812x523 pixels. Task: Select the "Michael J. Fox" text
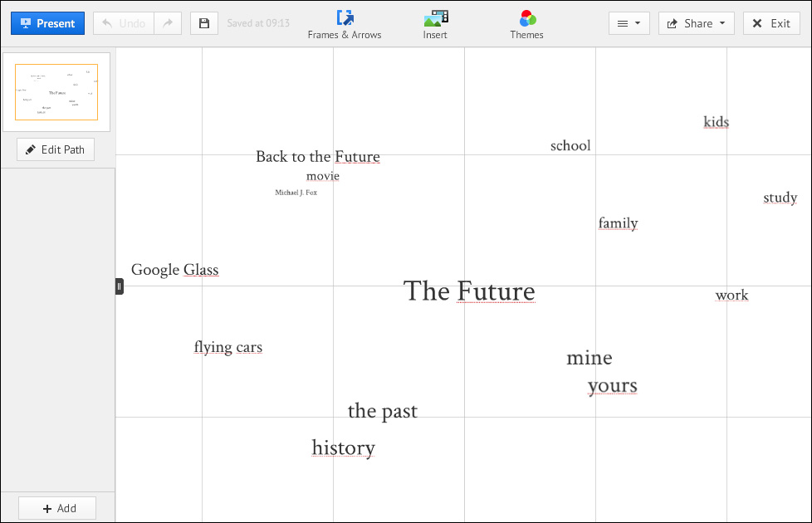click(x=296, y=192)
